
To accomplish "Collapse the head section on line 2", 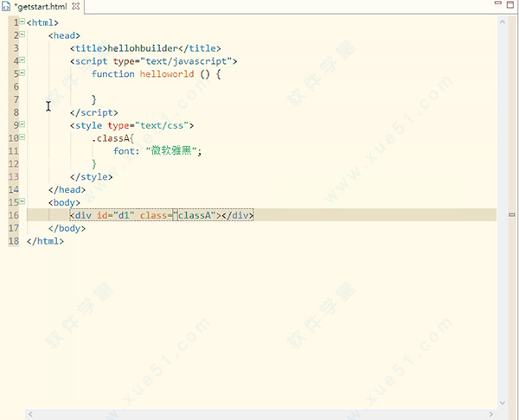I will point(22,35).
